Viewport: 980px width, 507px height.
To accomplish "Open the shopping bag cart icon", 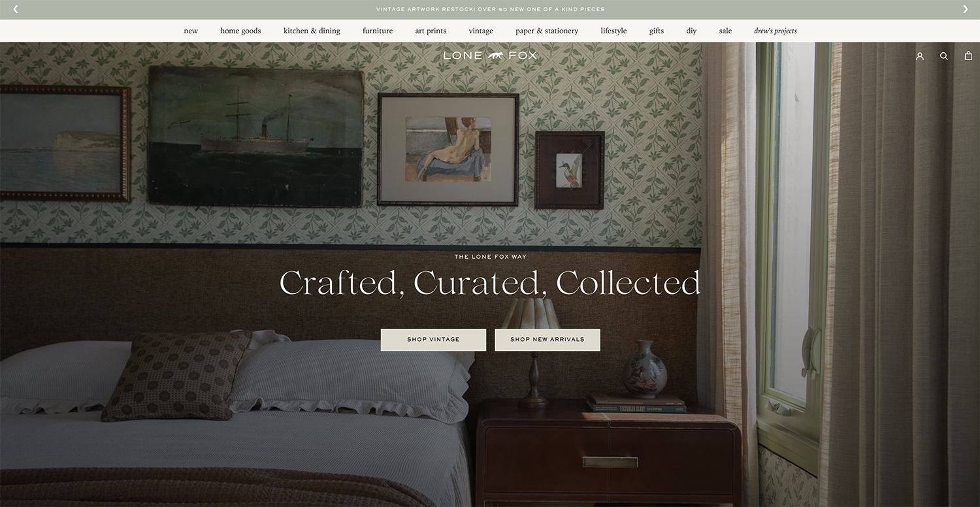I will (x=968, y=56).
